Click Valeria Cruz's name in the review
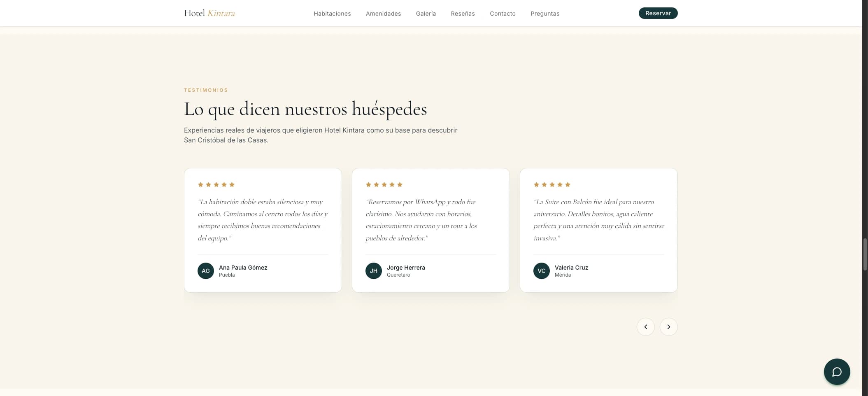868x396 pixels. click(571, 268)
